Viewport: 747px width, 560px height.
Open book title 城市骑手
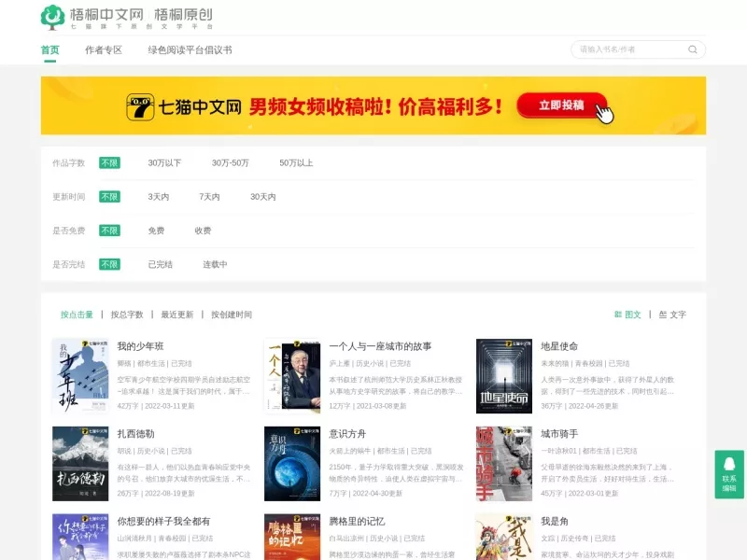[559, 434]
